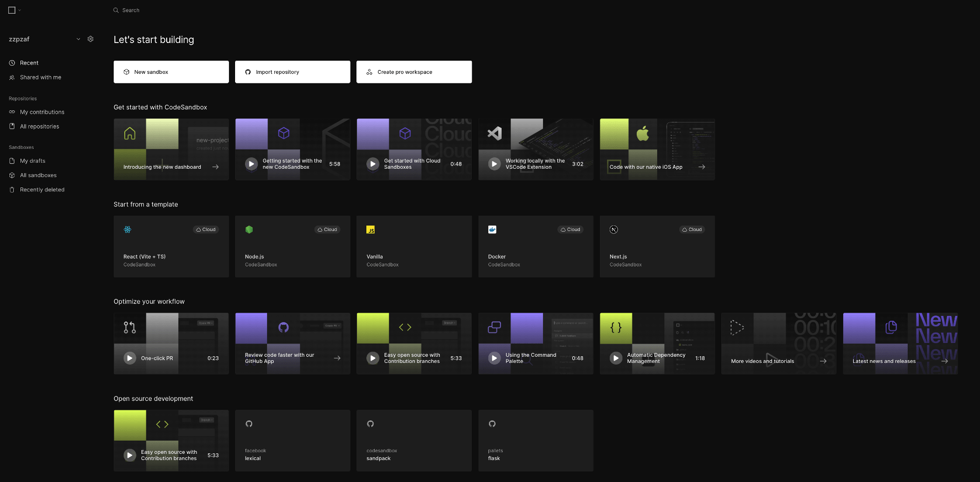The height and width of the screenshot is (482, 980).
Task: Click GitHub icon on facebook lexical card
Action: tap(249, 424)
